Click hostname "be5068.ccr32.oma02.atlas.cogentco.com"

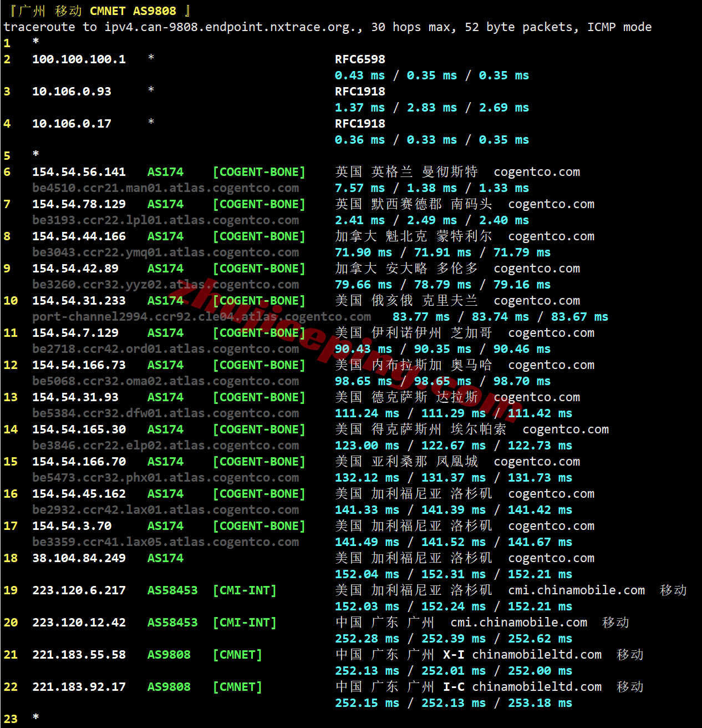(x=166, y=381)
